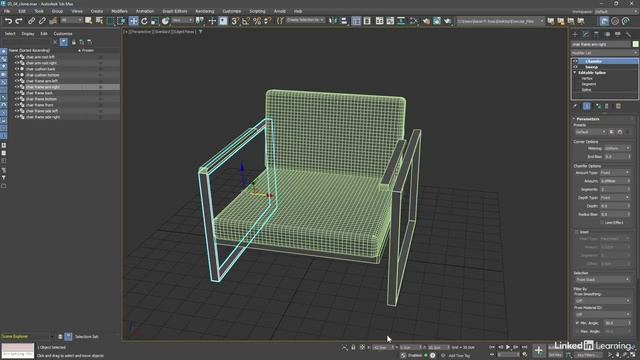This screenshot has height=360, width=640.
Task: Toggle visibility eye of chair arm rest left
Action: (x=17, y=57)
